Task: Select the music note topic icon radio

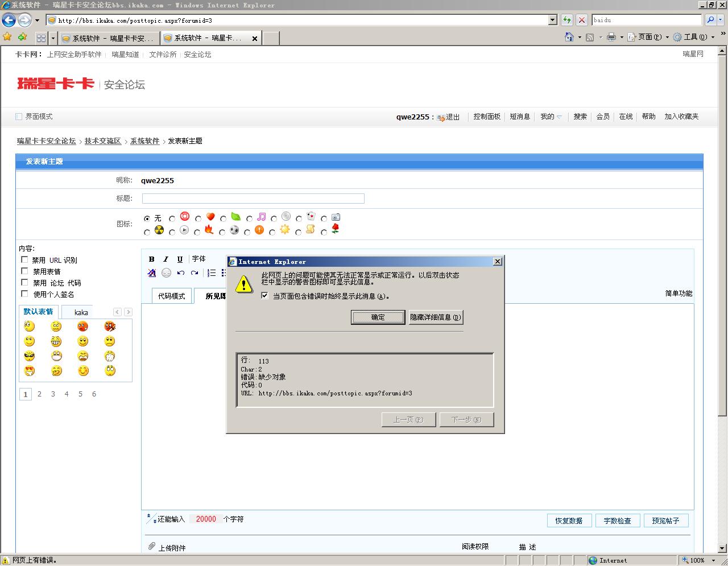Action: [249, 218]
